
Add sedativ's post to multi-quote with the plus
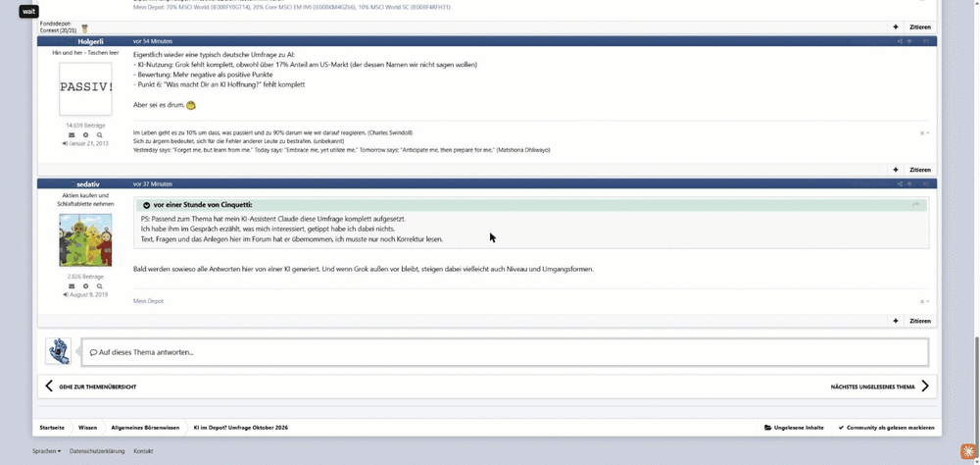tap(896, 321)
